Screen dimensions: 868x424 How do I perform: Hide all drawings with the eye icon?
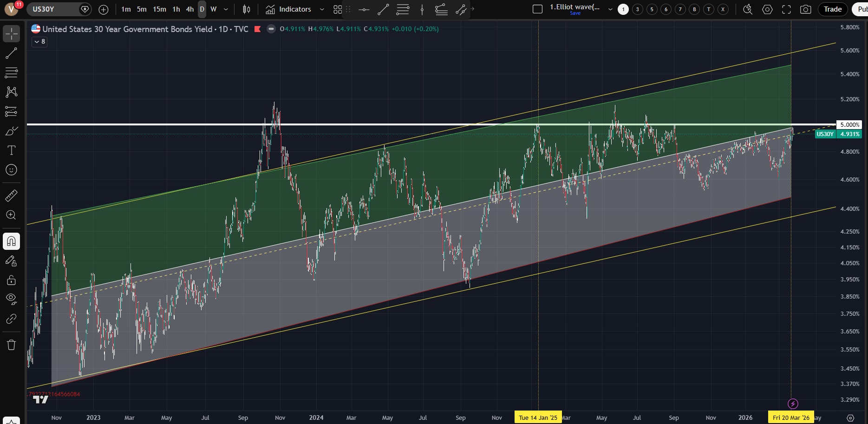pos(12,298)
